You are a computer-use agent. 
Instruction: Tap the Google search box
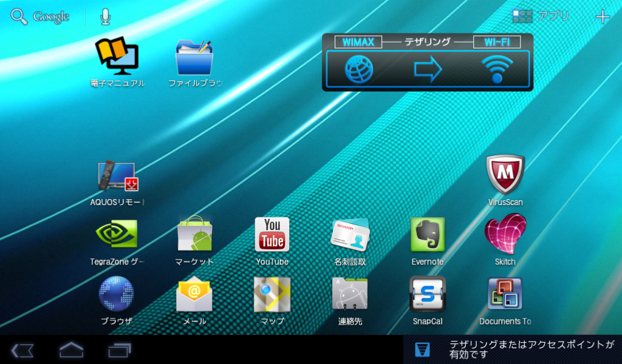pyautogui.click(x=41, y=16)
